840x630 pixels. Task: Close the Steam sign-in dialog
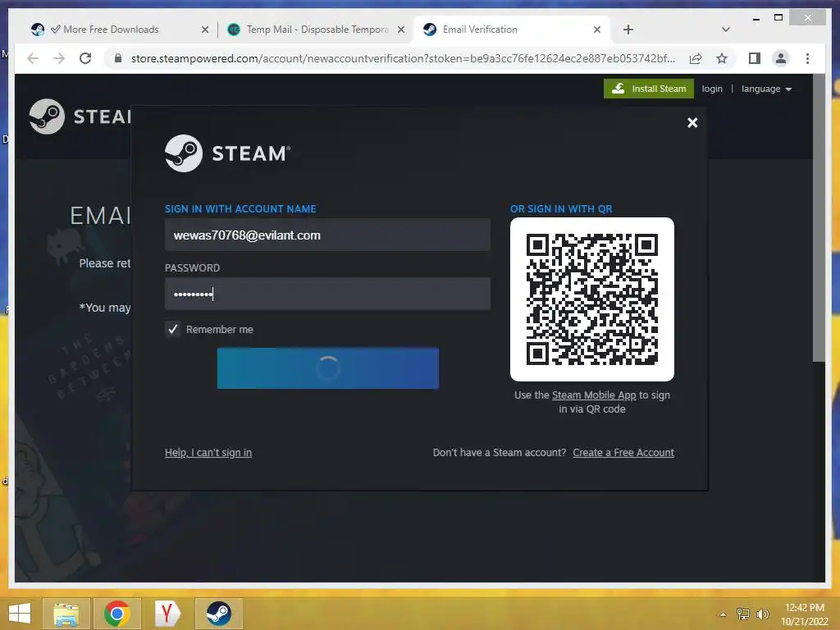click(692, 123)
